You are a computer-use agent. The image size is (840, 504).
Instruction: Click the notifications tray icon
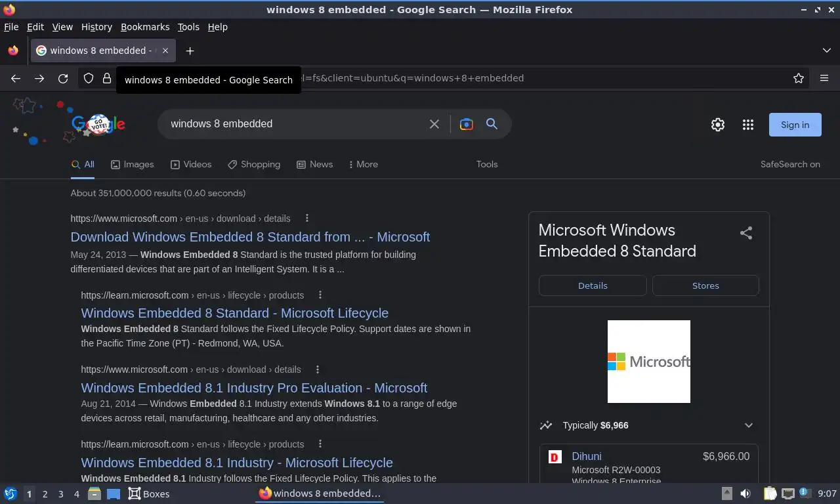tap(804, 493)
